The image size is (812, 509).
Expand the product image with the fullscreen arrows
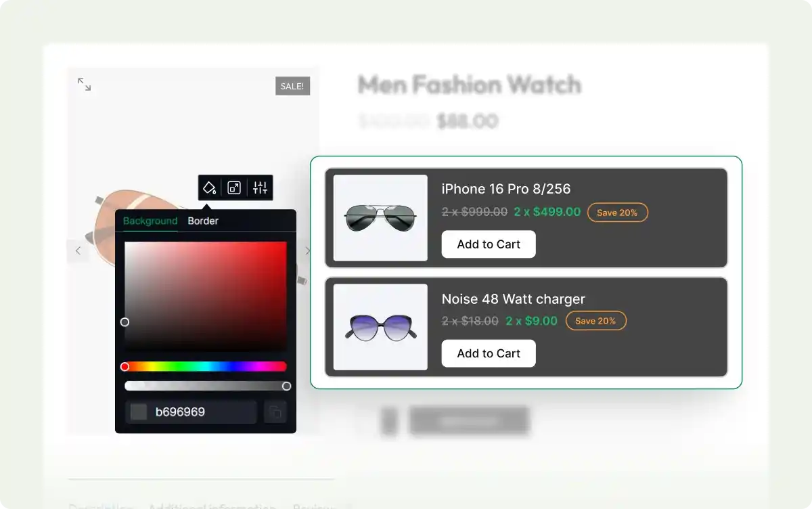(x=85, y=85)
